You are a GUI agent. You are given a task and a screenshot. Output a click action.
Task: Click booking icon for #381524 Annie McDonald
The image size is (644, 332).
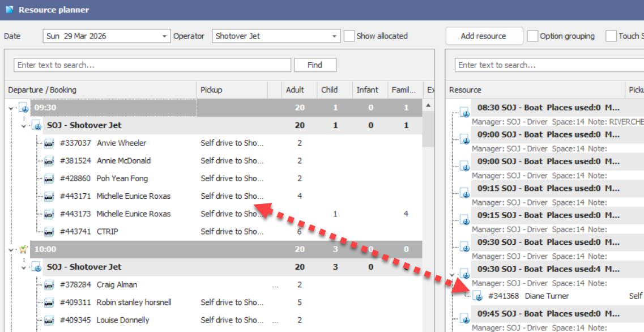click(x=49, y=161)
